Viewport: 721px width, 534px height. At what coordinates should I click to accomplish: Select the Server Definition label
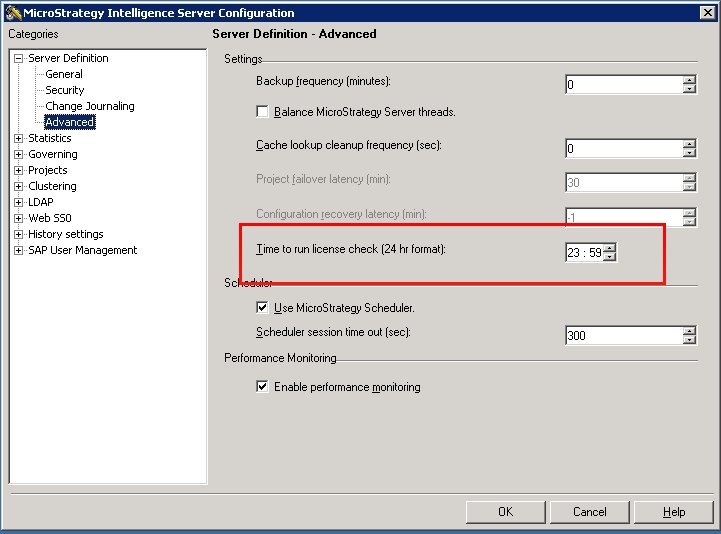coord(68,58)
